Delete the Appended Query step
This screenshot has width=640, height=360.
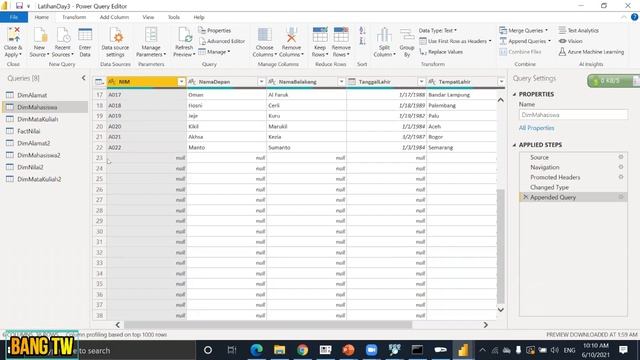click(x=525, y=197)
